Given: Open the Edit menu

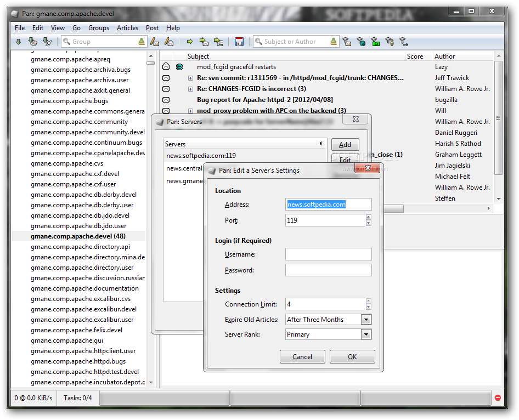Looking at the screenshot, I should [x=38, y=28].
